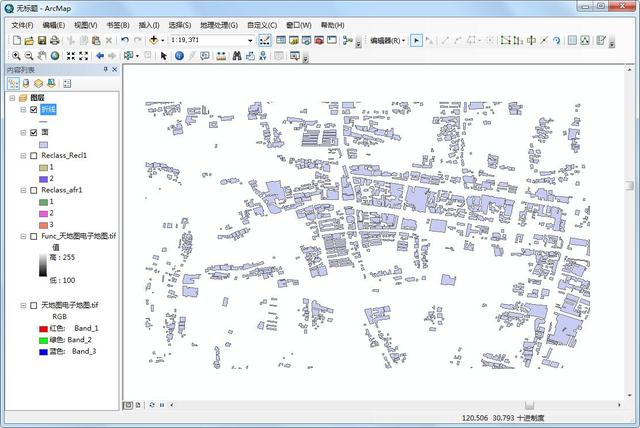640x428 pixels.
Task: Open the Catalog window icon
Action: click(293, 40)
